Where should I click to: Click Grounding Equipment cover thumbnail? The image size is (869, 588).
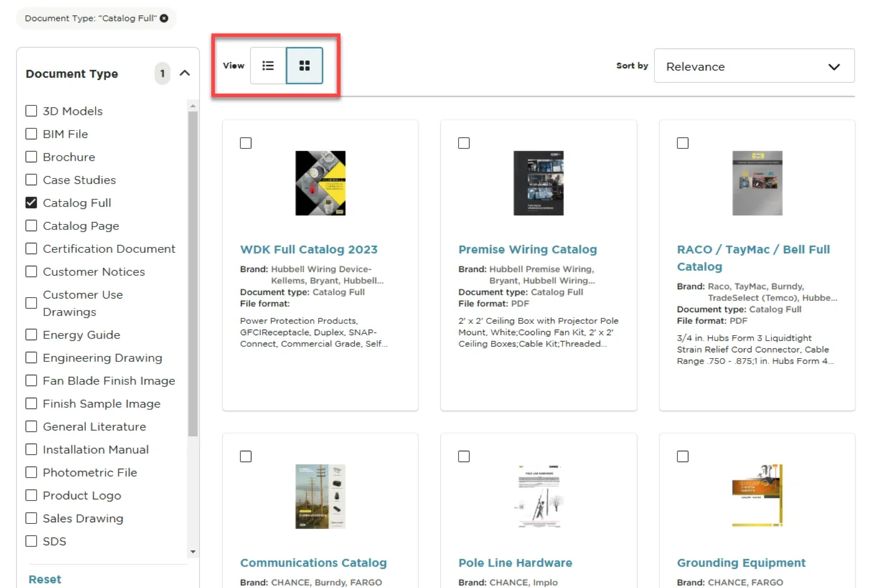point(757,496)
